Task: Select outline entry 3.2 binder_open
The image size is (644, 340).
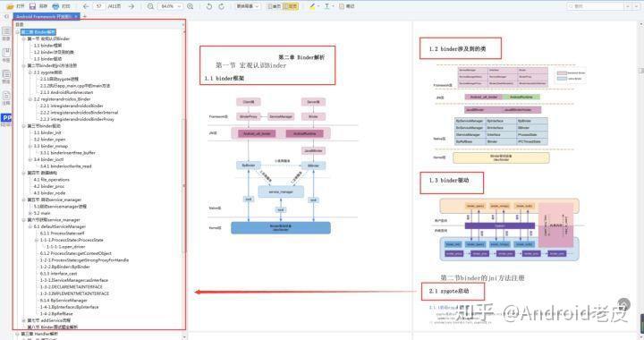Action: click(49, 140)
